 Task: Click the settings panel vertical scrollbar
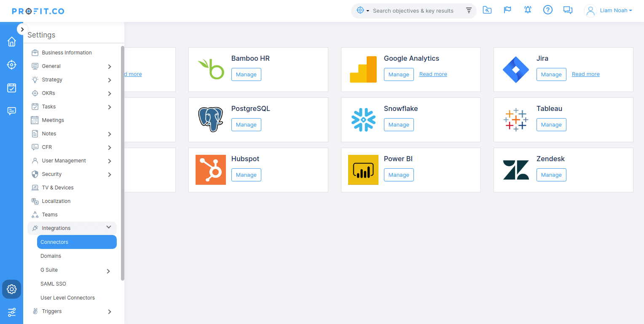(x=123, y=163)
